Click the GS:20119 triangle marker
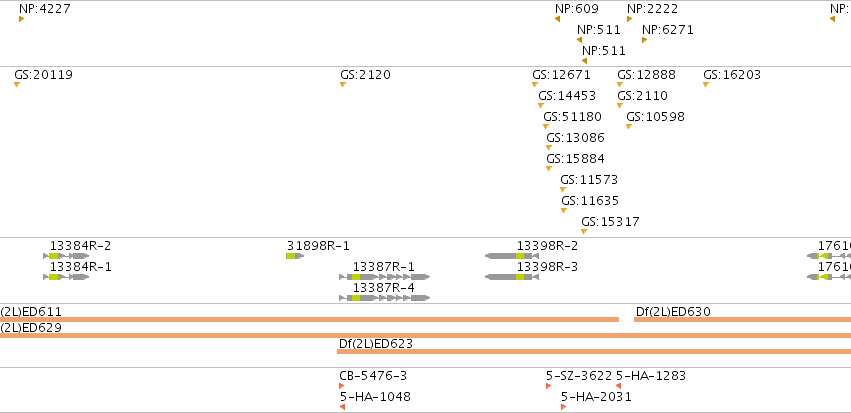This screenshot has height=413, width=851. coord(17,84)
